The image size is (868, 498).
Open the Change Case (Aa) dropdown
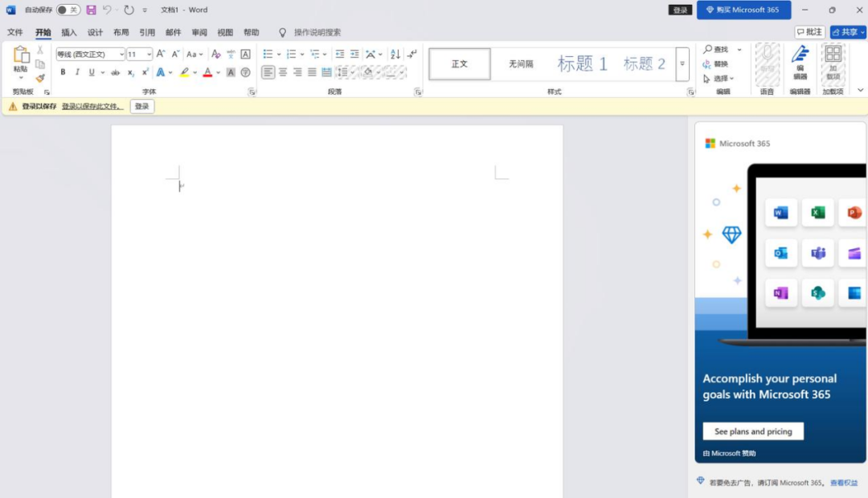(x=194, y=55)
